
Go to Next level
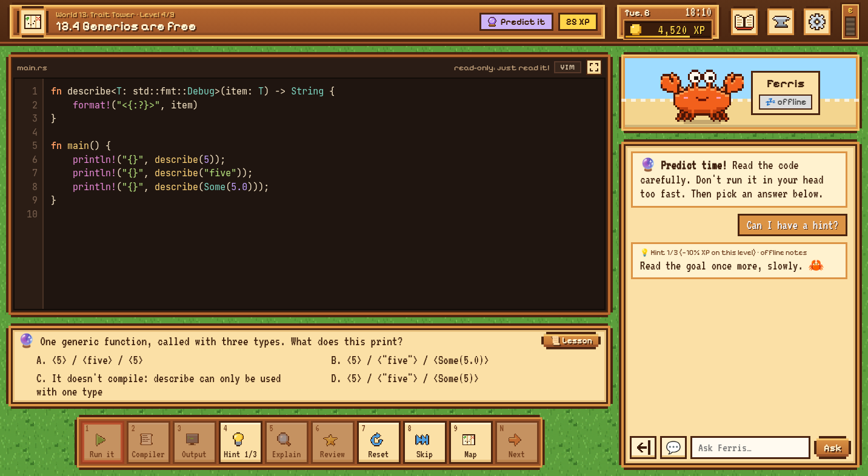click(516, 443)
